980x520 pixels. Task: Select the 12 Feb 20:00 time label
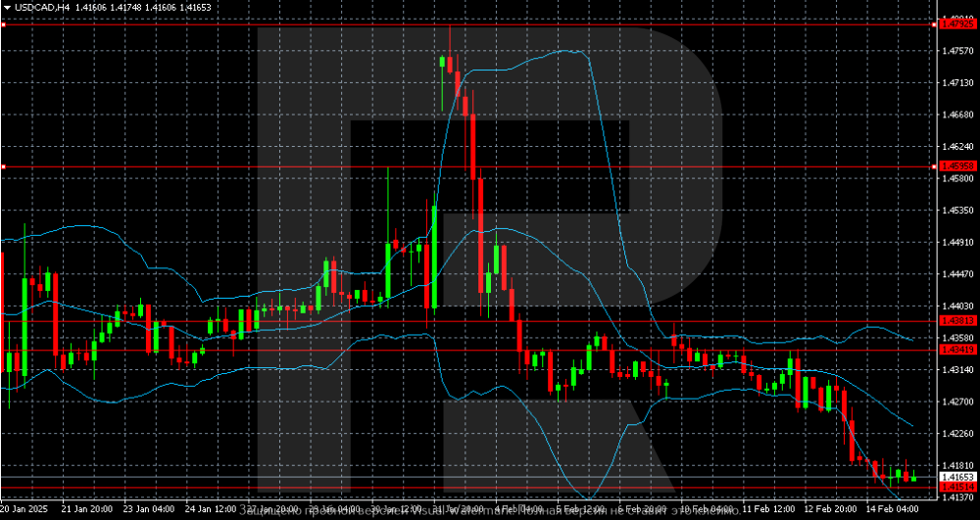click(x=830, y=510)
